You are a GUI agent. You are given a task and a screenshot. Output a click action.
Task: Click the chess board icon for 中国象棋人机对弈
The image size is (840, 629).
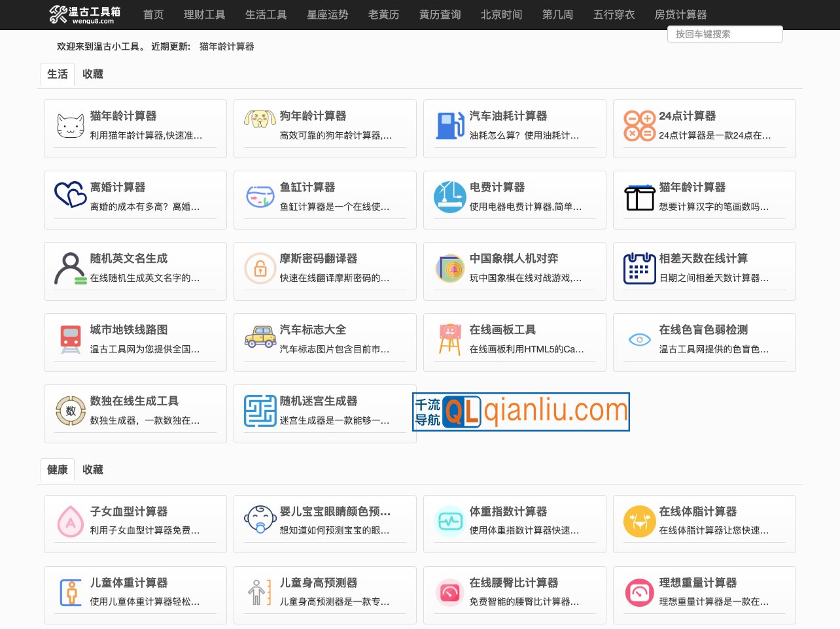pyautogui.click(x=449, y=267)
